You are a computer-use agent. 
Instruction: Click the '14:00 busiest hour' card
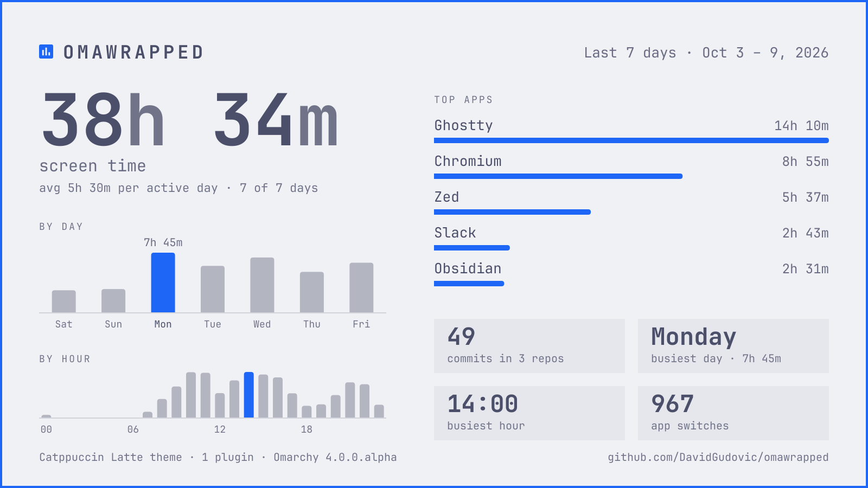click(529, 413)
